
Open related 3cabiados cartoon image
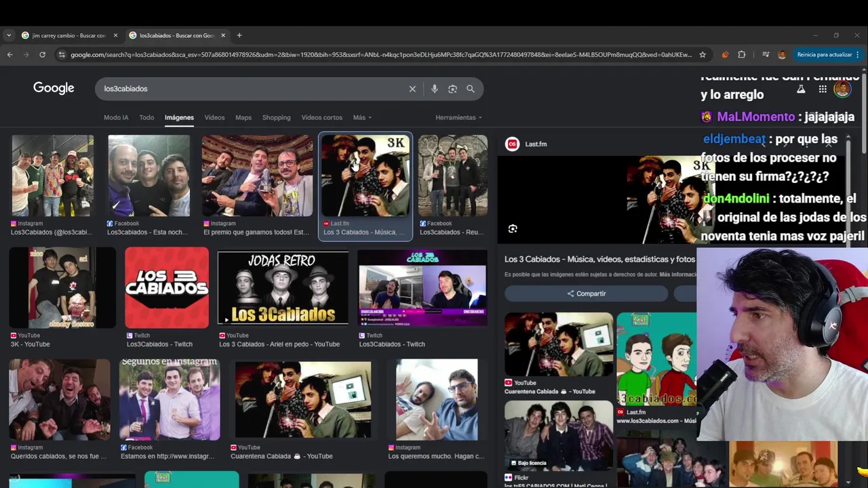656,359
